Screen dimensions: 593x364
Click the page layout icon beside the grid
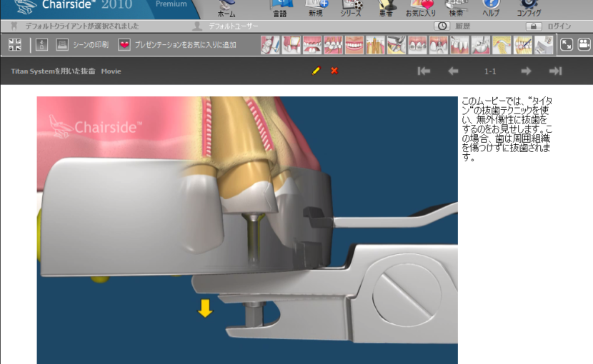coord(41,44)
